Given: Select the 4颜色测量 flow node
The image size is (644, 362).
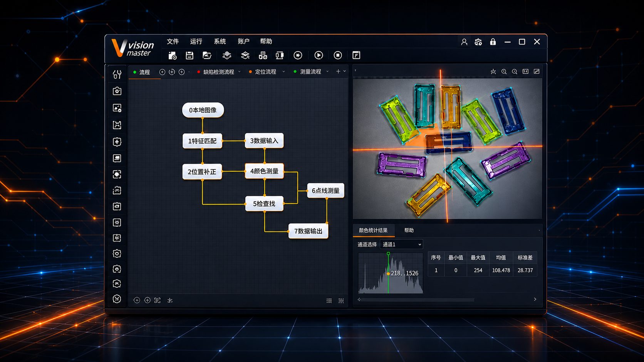Looking at the screenshot, I should tap(264, 171).
